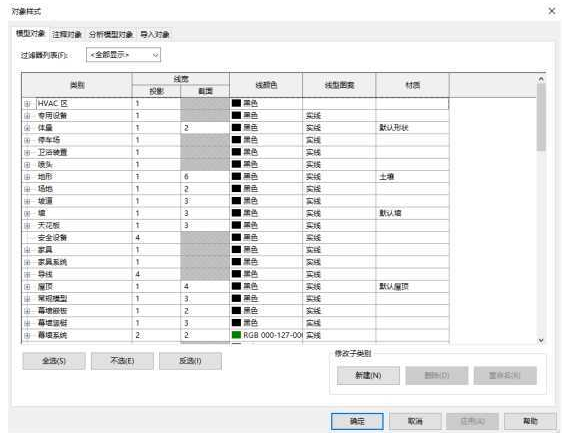Click the 不选(E) button

(122, 361)
